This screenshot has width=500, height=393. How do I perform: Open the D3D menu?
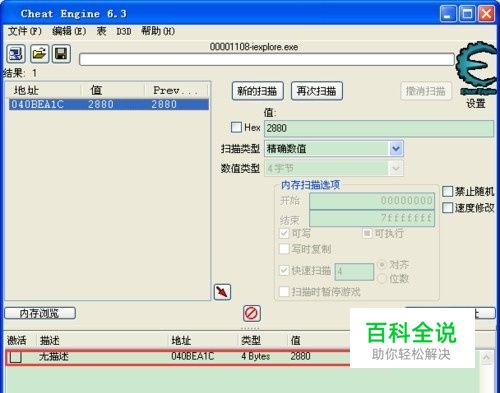pyautogui.click(x=124, y=32)
